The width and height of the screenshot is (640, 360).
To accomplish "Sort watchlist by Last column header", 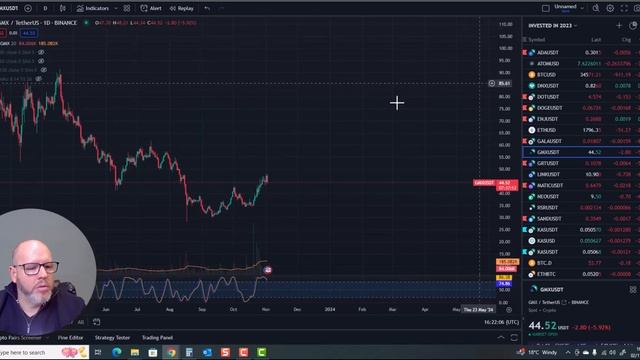I will (x=596, y=40).
